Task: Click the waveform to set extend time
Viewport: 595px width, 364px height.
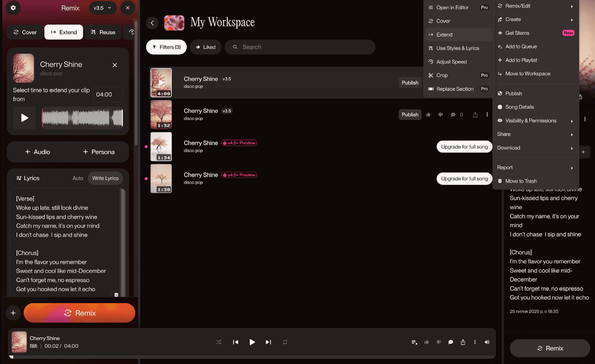Action: pos(82,118)
